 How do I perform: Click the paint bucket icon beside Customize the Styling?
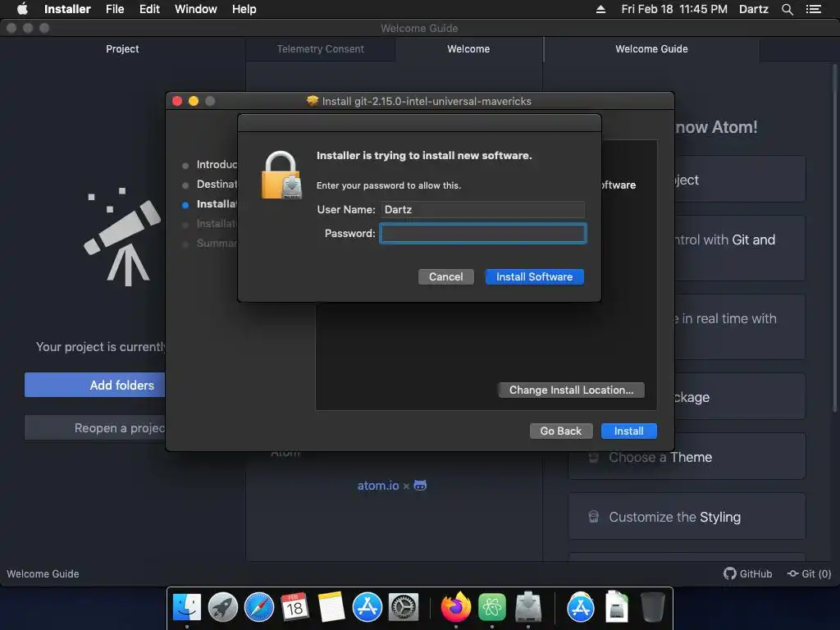[x=594, y=517]
